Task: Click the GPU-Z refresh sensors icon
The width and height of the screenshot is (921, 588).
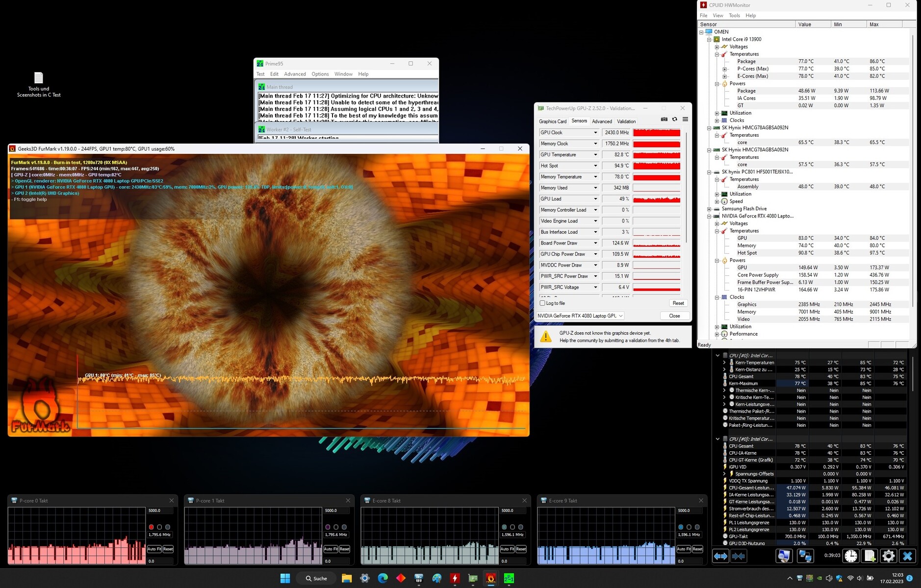Action: pyautogui.click(x=675, y=119)
